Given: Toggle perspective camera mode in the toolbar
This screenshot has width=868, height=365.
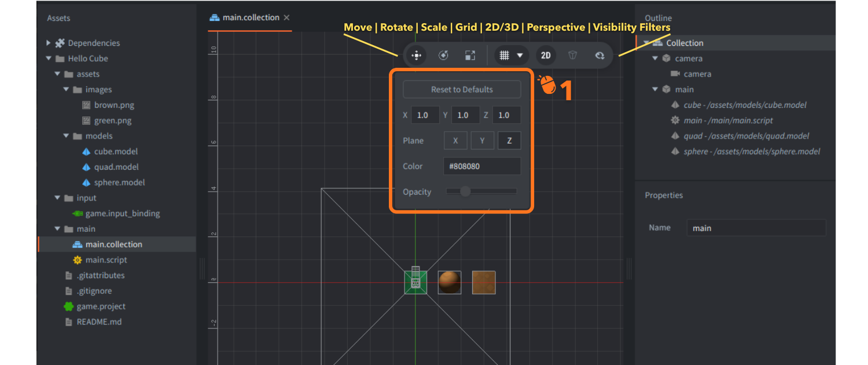Looking at the screenshot, I should click(x=572, y=55).
